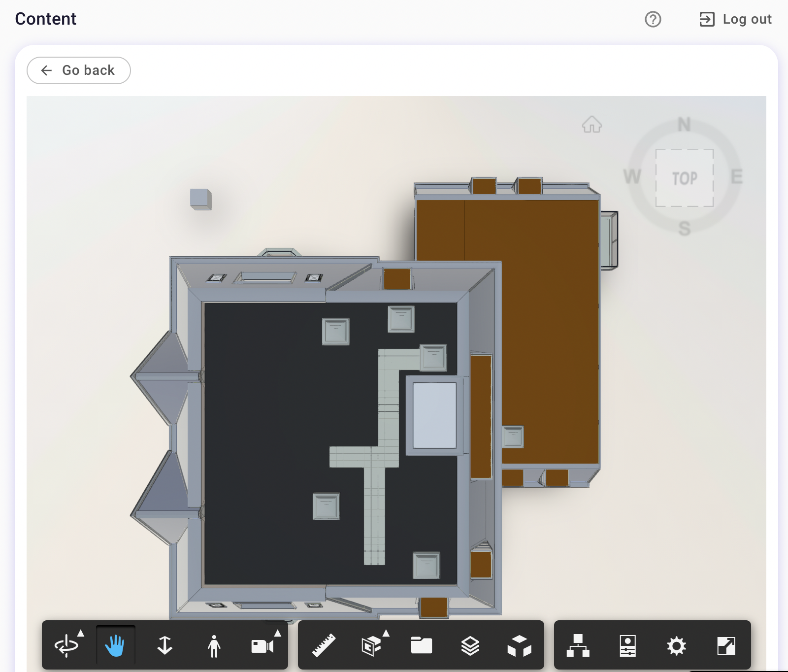The height and width of the screenshot is (672, 788).
Task: Select the Orbit rotation tool
Action: (66, 646)
